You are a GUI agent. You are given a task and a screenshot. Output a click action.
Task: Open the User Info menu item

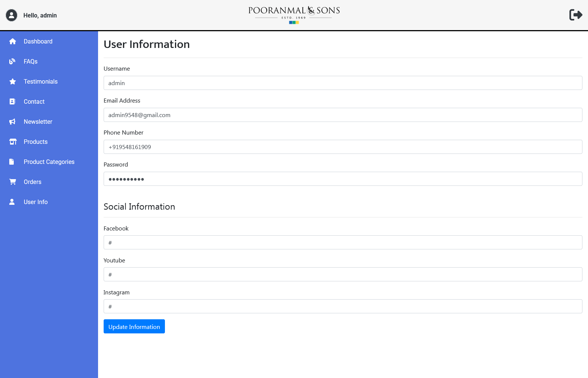click(36, 202)
